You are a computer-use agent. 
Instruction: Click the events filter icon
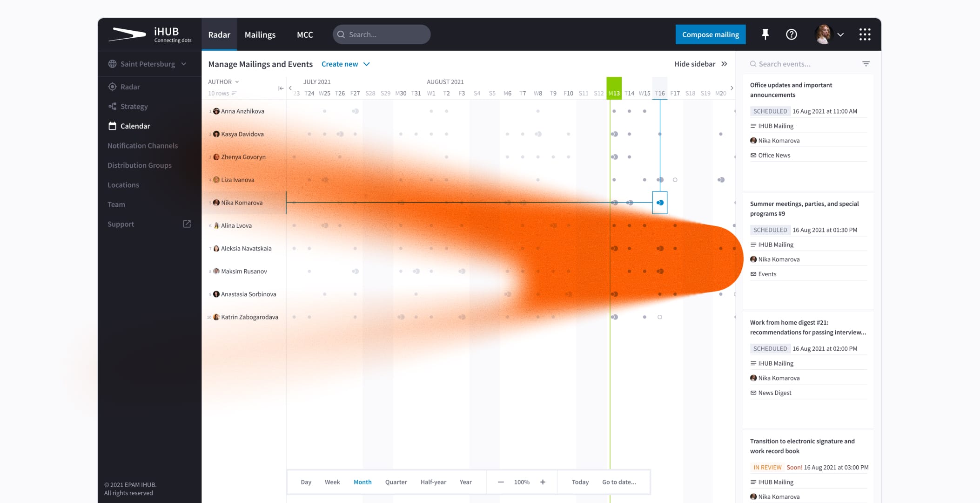click(x=866, y=64)
